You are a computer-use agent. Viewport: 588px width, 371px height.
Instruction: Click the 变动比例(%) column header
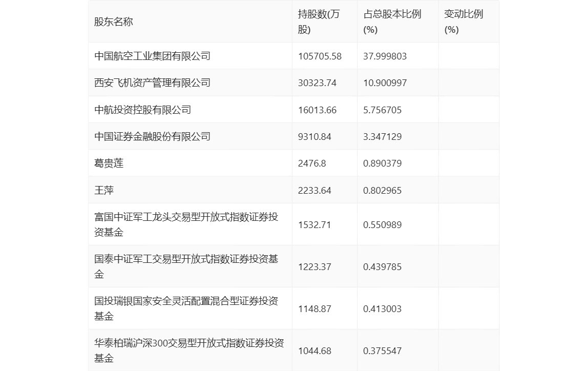tap(464, 22)
